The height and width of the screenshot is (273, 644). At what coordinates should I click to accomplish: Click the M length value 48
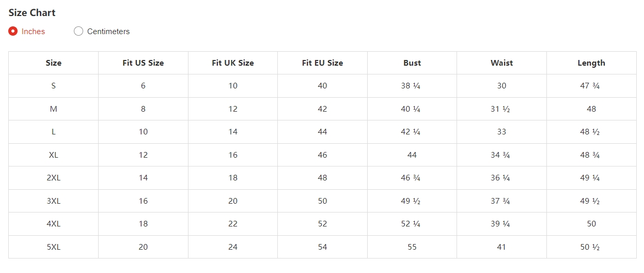(591, 109)
